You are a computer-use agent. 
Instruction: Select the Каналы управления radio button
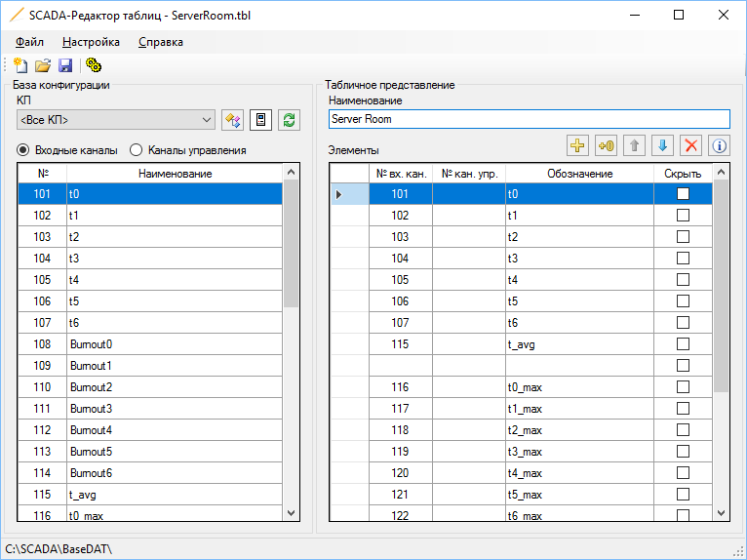tap(137, 150)
